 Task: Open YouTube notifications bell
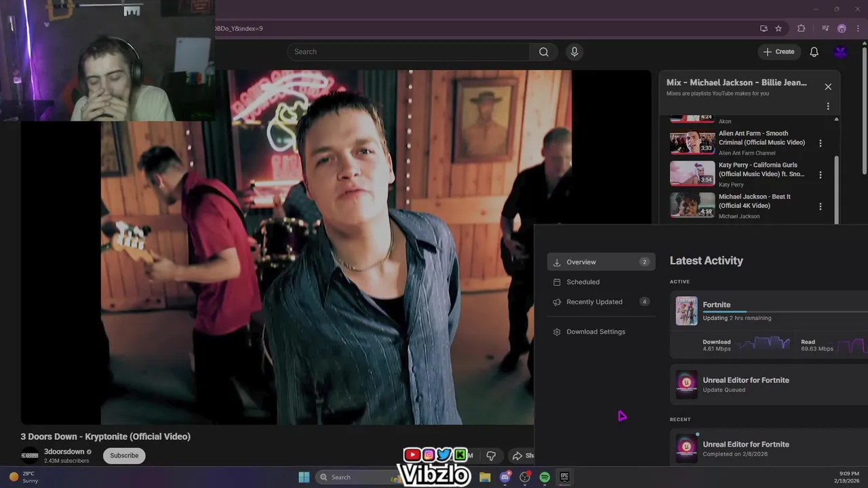click(x=814, y=52)
